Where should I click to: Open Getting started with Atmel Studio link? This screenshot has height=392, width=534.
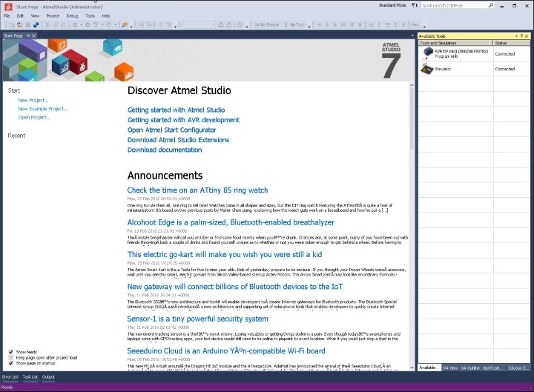176,110
